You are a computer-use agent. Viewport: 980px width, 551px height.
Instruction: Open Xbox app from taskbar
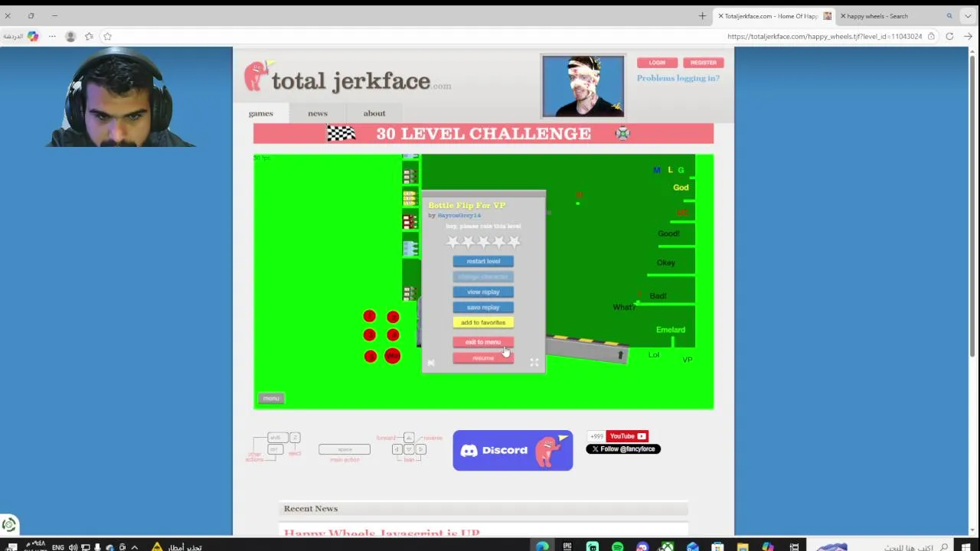(667, 546)
